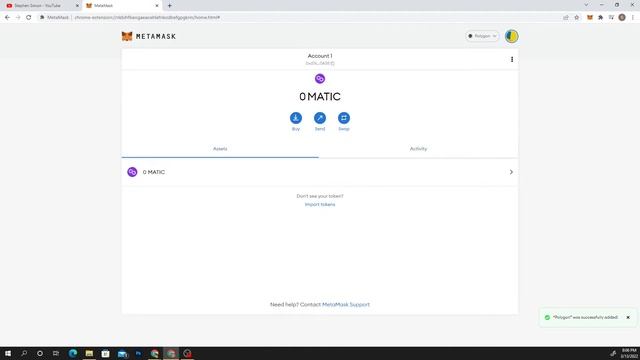Viewport: 640px width, 360px height.
Task: Click the MetaMask fox logo
Action: point(127,36)
